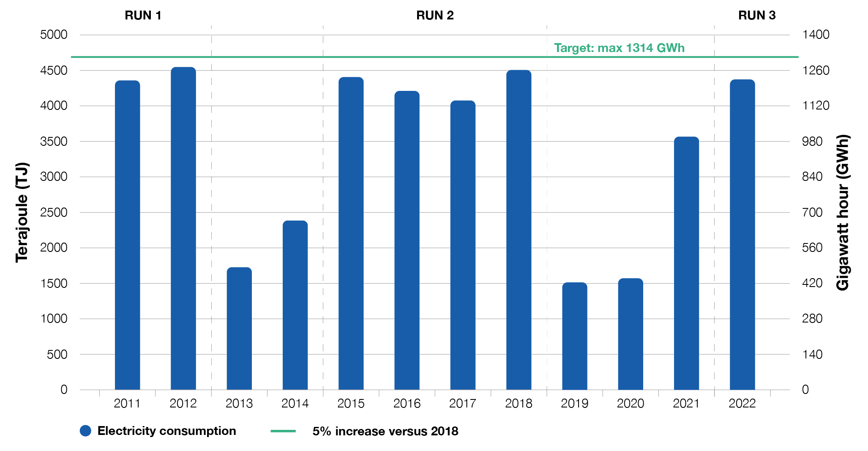Screen dimensions: 868x451
Task: Click the "500" left axis value
Action: (57, 355)
